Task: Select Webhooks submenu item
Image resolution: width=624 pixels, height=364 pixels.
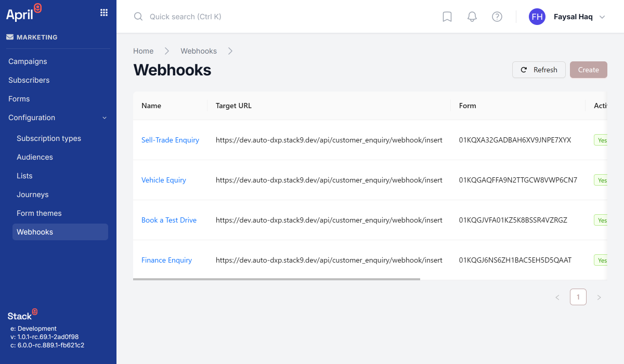Action: pos(60,232)
